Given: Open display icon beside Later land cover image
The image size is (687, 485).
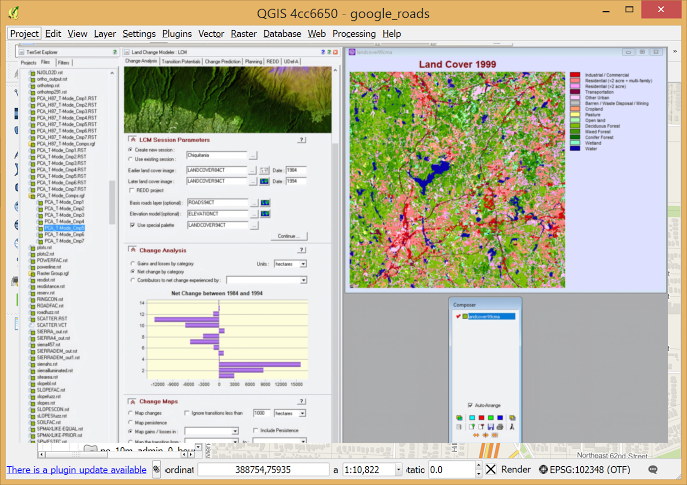Looking at the screenshot, I should coord(264,181).
